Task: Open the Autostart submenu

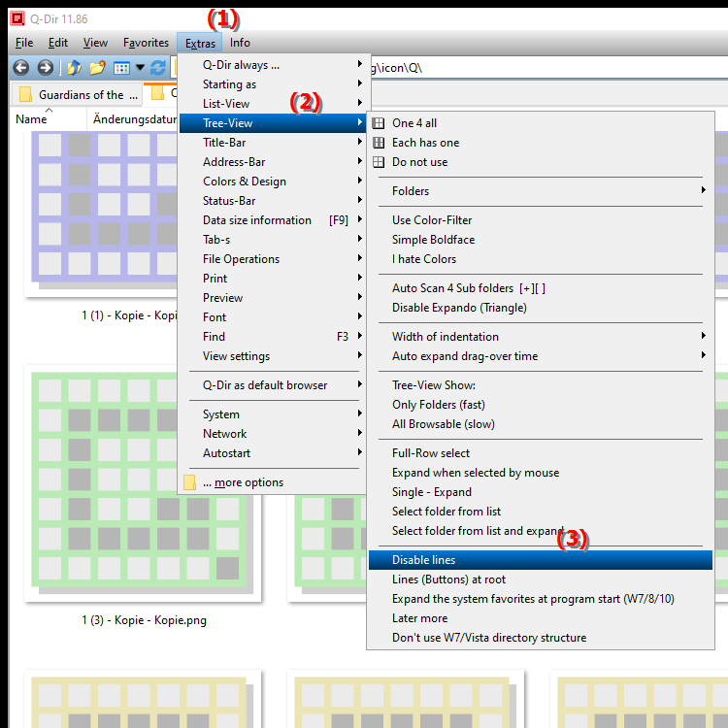Action: [x=272, y=453]
